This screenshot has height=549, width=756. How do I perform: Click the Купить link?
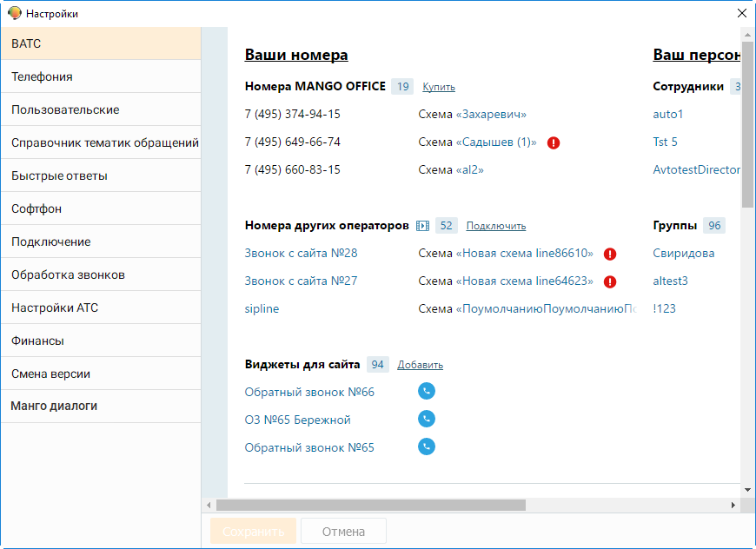coord(439,87)
